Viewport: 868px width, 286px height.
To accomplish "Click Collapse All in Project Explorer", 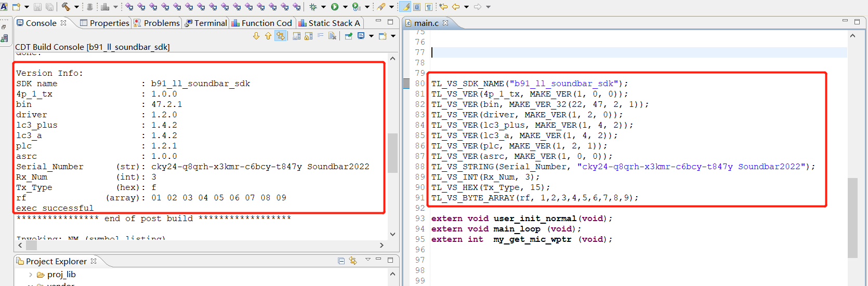I will tap(341, 261).
